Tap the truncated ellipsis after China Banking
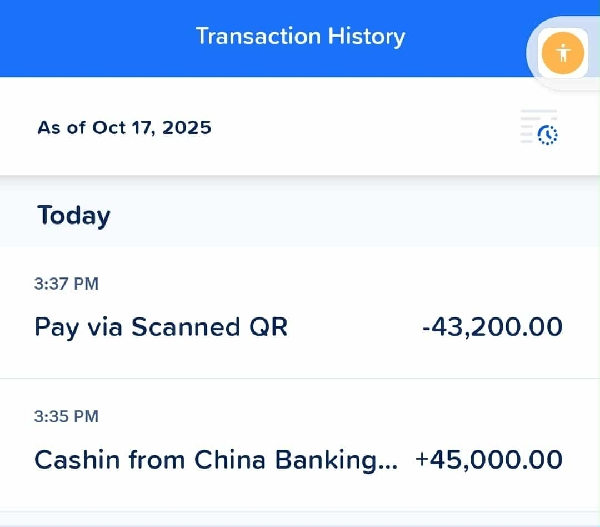The height and width of the screenshot is (527, 600). click(386, 464)
